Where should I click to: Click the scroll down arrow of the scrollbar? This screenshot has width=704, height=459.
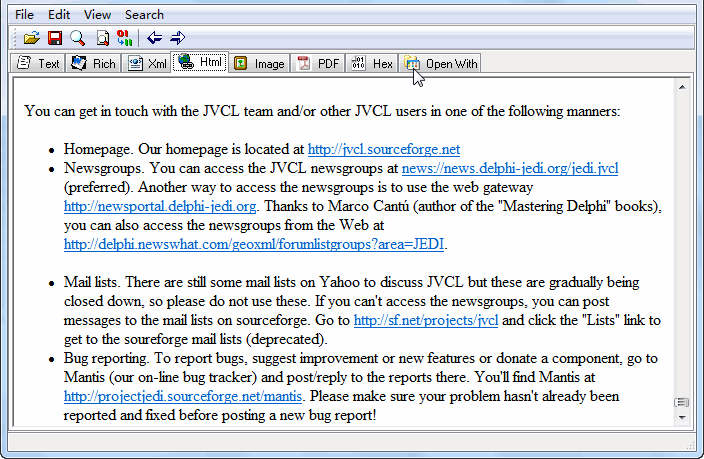click(683, 416)
